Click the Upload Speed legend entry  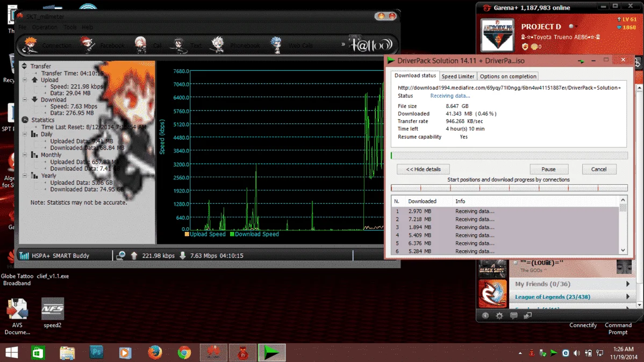point(205,234)
